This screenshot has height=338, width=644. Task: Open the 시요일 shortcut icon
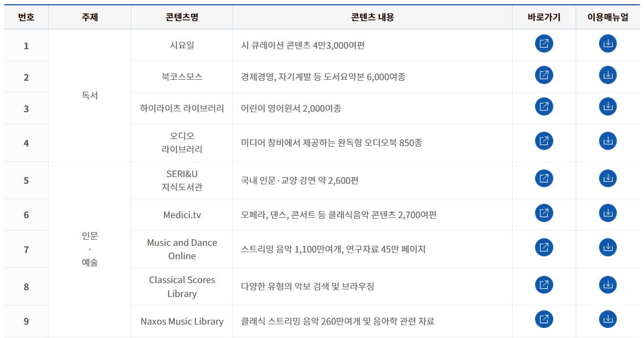tap(543, 43)
